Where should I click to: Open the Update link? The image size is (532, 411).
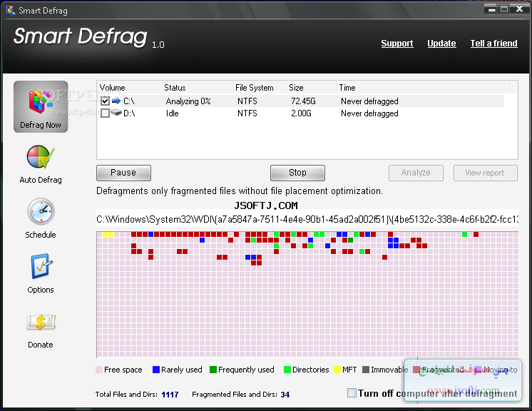pos(441,44)
